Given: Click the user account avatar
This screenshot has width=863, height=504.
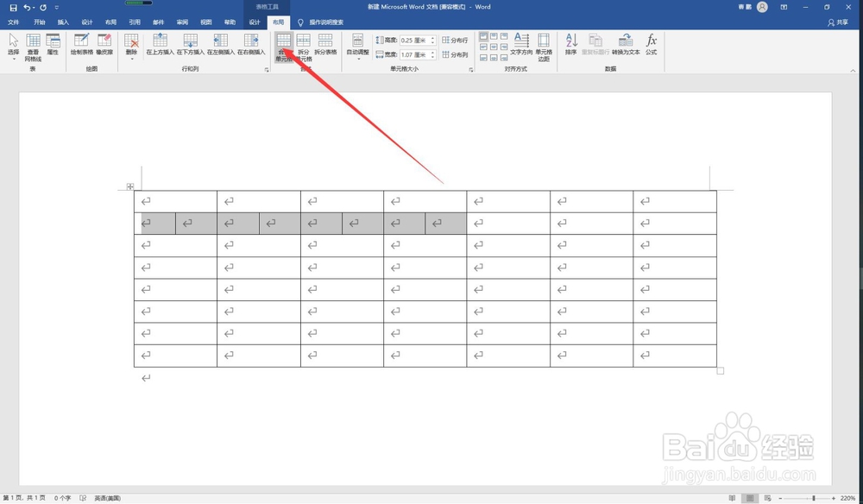Looking at the screenshot, I should pos(762,7).
